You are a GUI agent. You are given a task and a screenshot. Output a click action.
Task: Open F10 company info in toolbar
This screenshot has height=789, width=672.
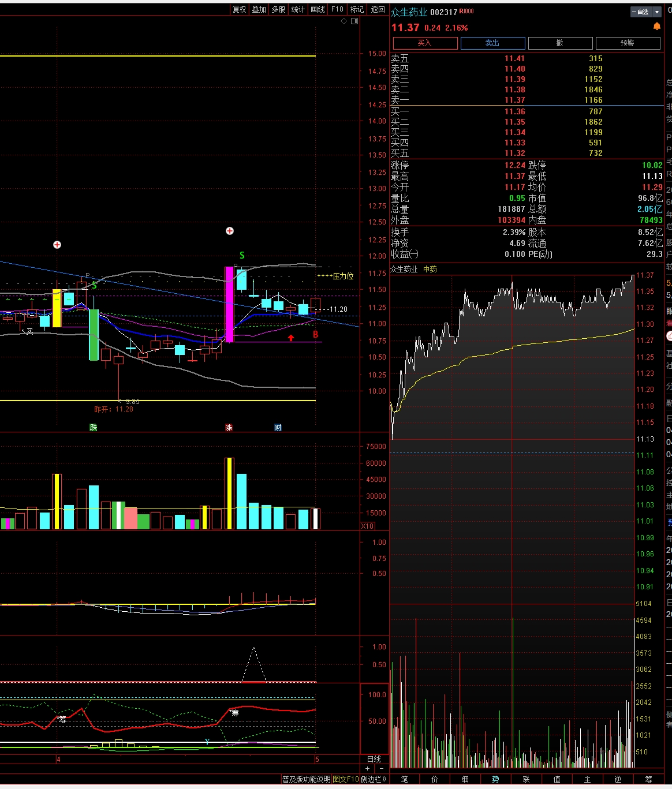[337, 9]
